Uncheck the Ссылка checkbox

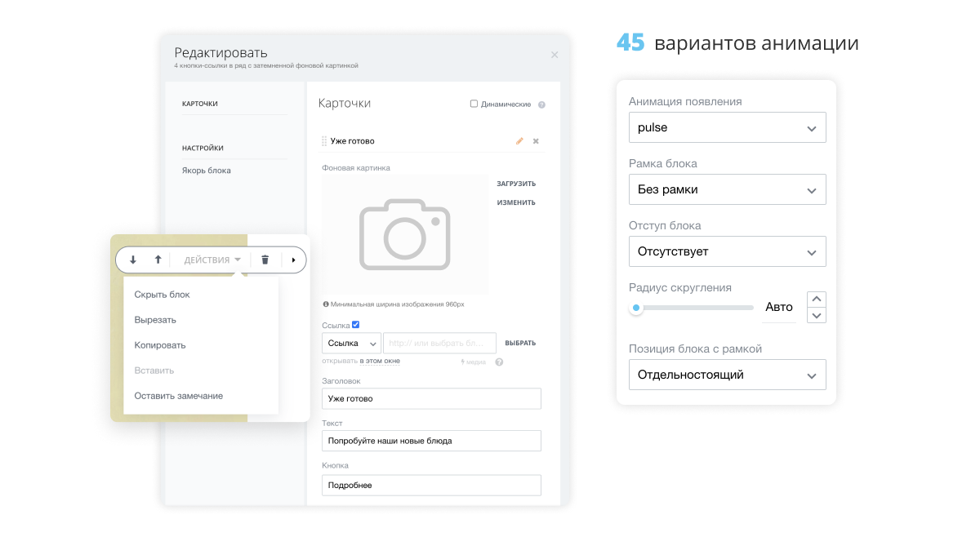point(355,324)
